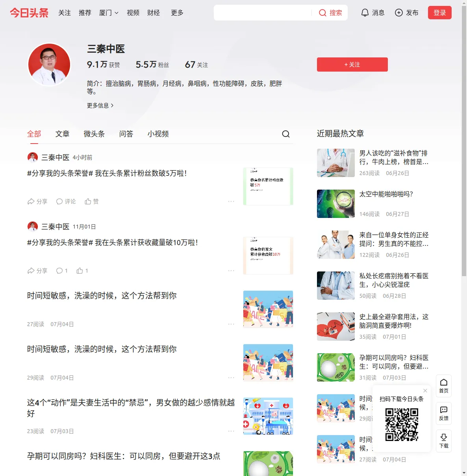Open hot article 太空中能啪啪啪吗
The height and width of the screenshot is (476, 467).
pos(386,194)
